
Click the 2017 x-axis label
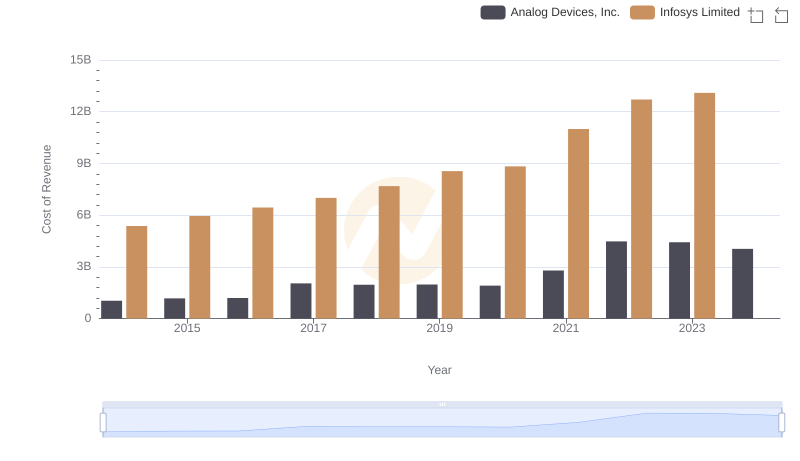coord(313,328)
